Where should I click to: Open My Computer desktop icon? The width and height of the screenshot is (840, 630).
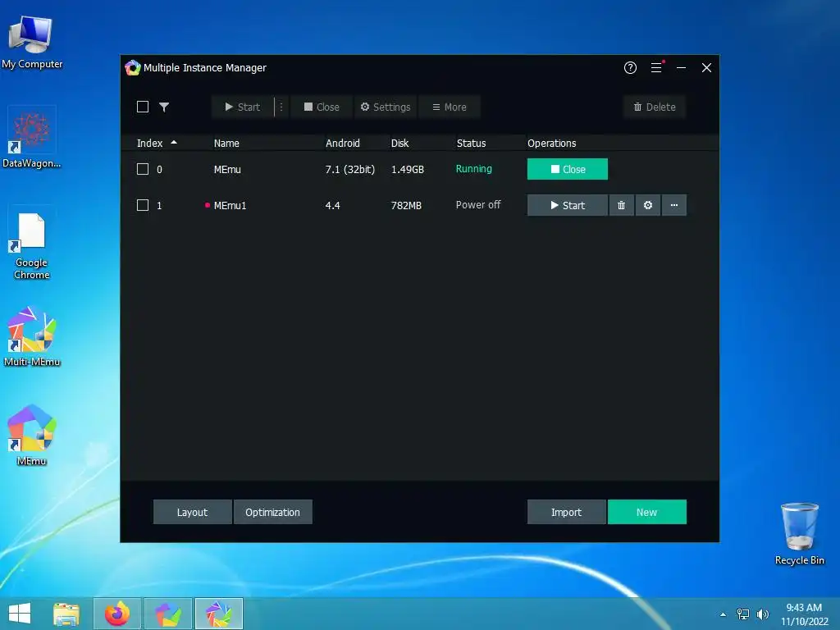(32, 43)
